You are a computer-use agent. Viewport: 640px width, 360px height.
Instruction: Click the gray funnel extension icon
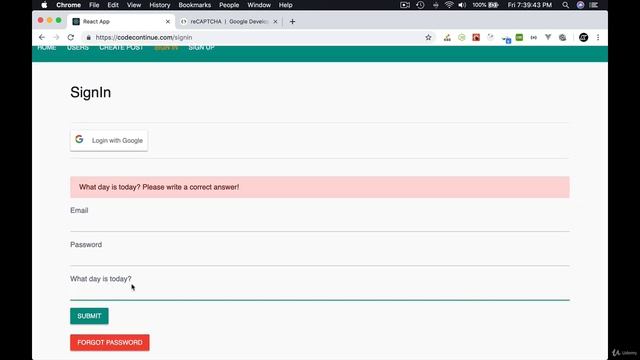pyautogui.click(x=548, y=38)
